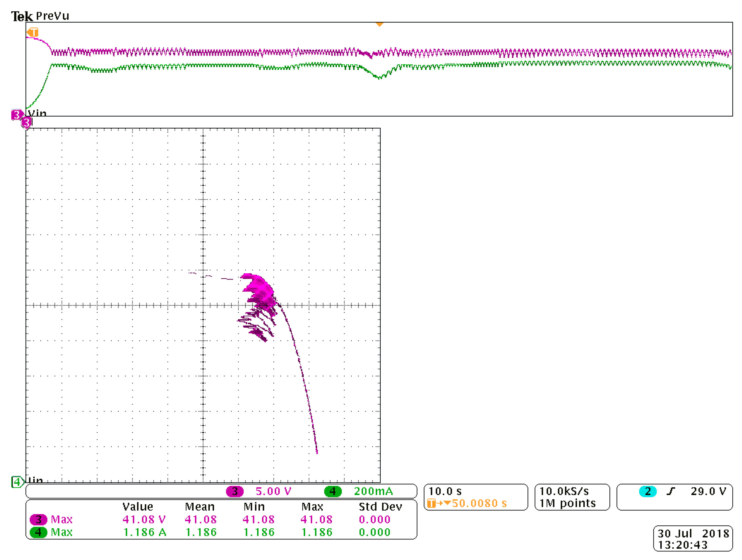742x560 pixels.
Task: Click the channel 3 XY plot reference marker
Action: (x=26, y=123)
